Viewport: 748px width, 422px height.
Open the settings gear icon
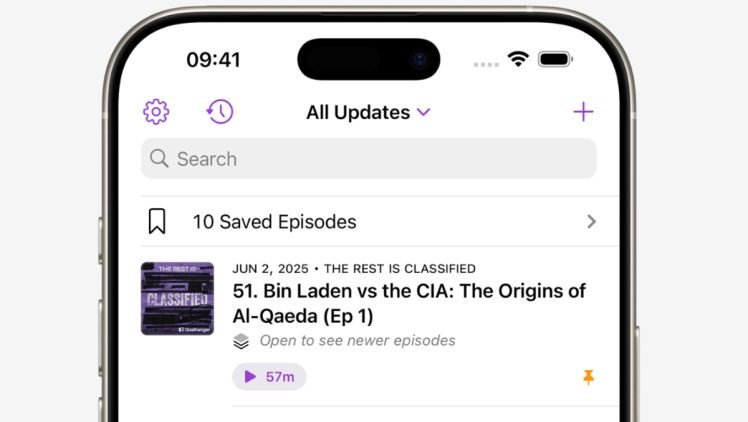(156, 112)
